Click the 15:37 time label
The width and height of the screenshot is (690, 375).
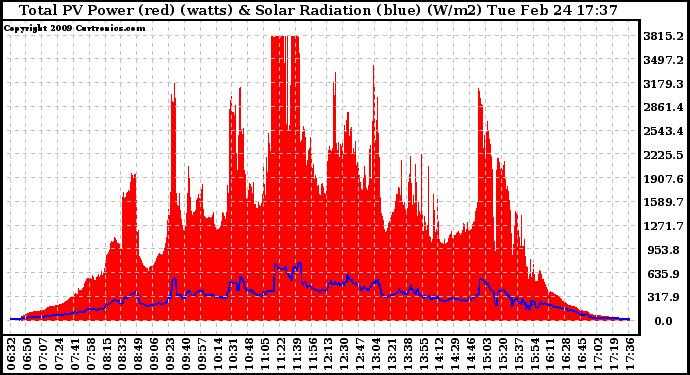[x=518, y=353]
